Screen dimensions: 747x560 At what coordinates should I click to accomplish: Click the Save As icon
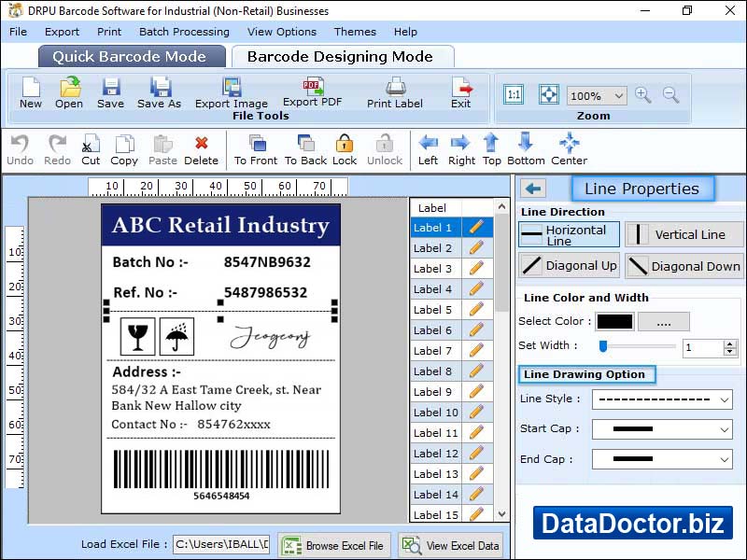coord(159,92)
